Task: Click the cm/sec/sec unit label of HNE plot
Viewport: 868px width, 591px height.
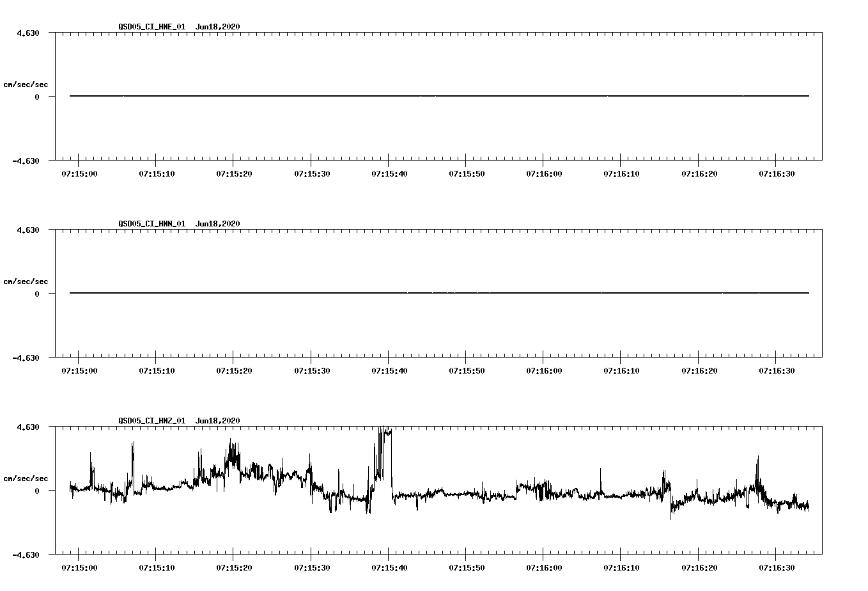Action: (x=26, y=84)
